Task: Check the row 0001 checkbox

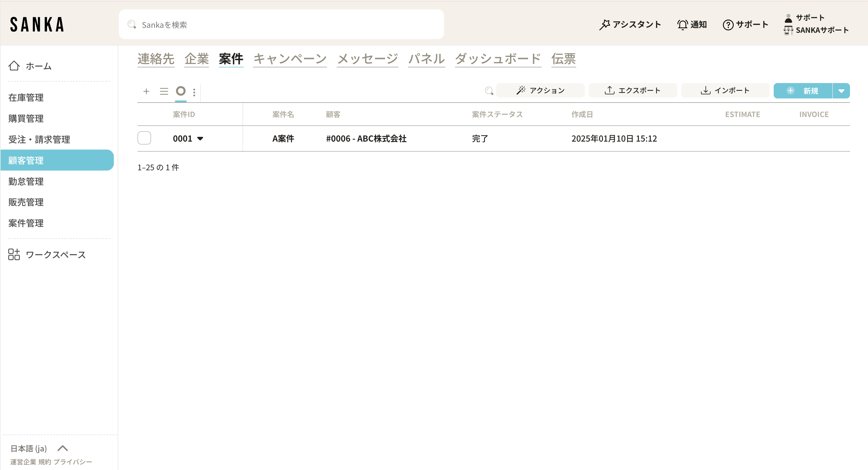Action: pos(144,138)
